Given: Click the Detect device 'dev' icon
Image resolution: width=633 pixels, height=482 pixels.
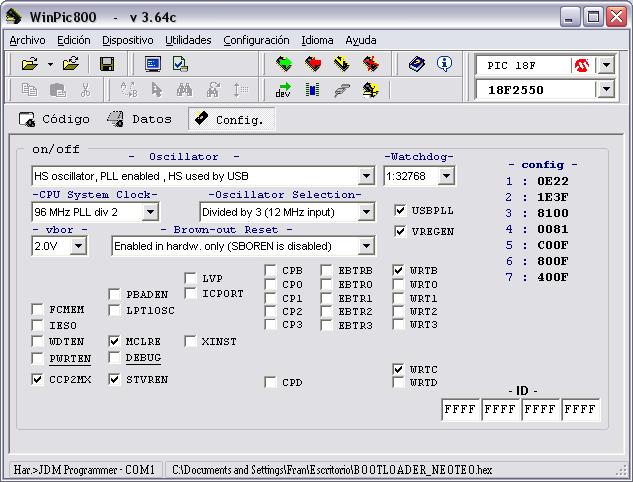Looking at the screenshot, I should (x=284, y=90).
